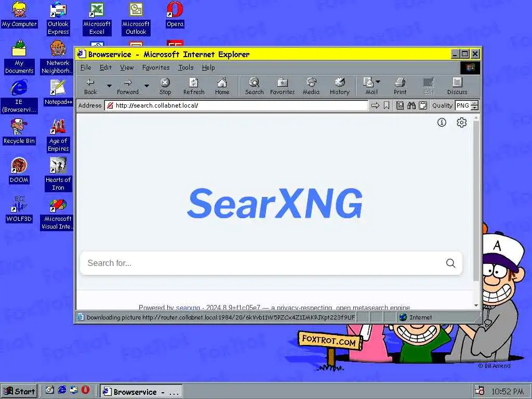Screen dimensions: 532x399
Task: Open DOOM desktop icon
Action: [x=19, y=170]
